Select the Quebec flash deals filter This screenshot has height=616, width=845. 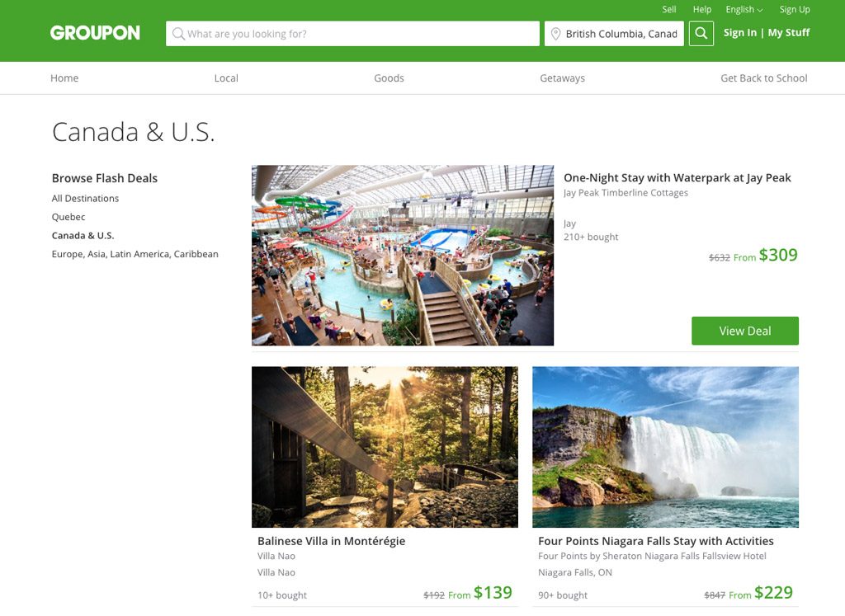[x=68, y=216]
